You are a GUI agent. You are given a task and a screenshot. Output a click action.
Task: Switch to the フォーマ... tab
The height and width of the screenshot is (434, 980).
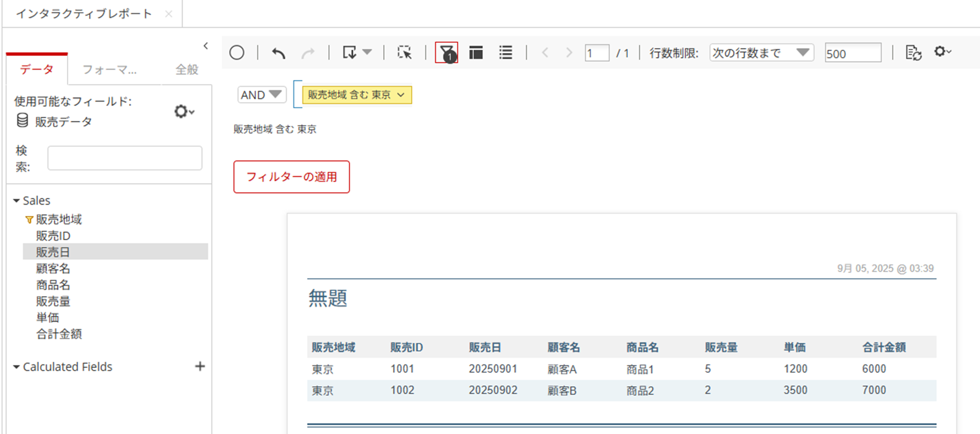tap(110, 69)
